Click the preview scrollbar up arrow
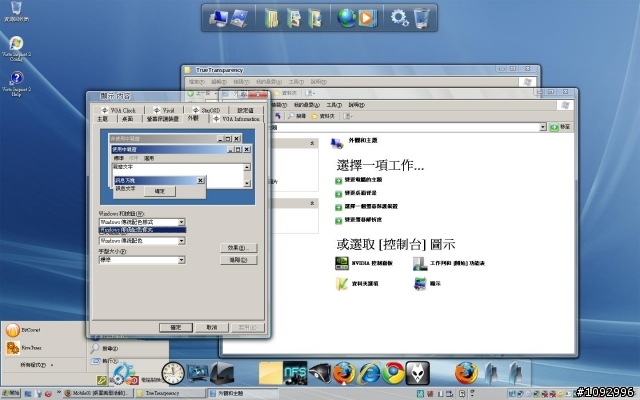Viewport: 640px width, 400px height. 247,167
